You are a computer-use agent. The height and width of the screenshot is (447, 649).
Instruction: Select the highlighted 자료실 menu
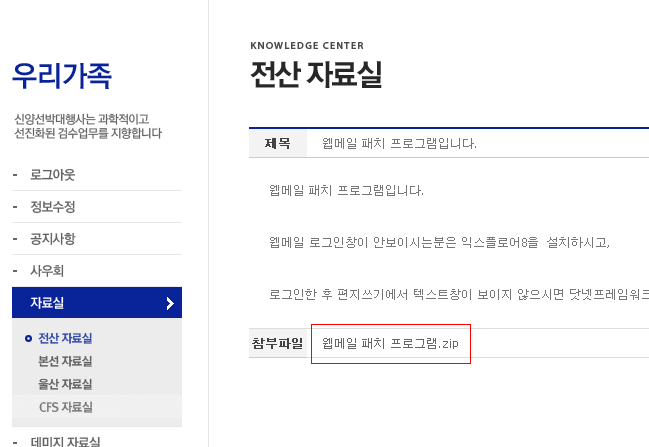coord(97,303)
